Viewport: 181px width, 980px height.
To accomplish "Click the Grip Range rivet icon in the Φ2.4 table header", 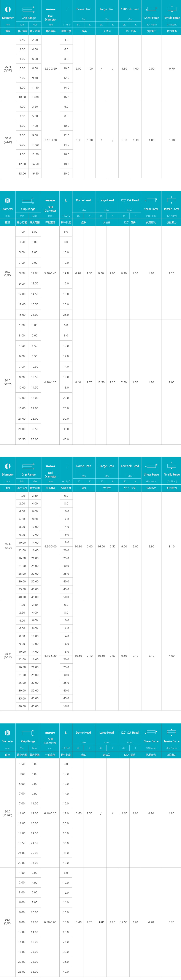I will point(29,9).
